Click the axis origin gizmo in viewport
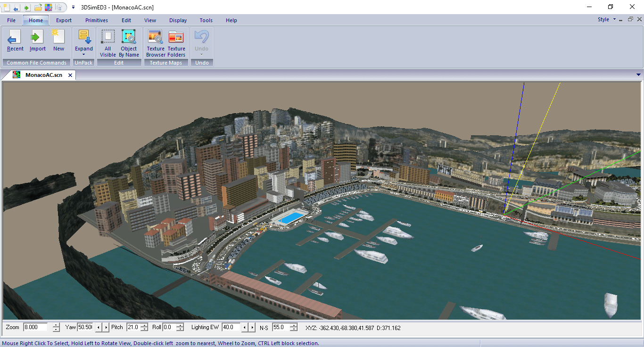 click(504, 215)
